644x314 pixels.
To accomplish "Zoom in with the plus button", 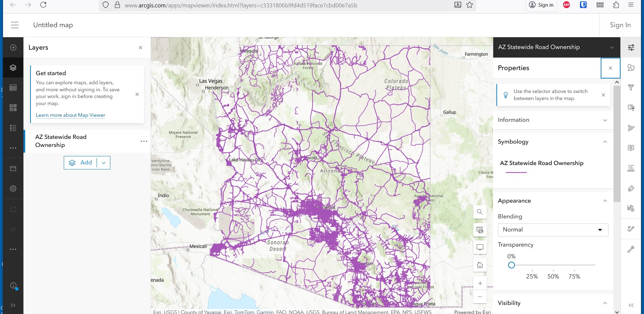I will coord(480,283).
